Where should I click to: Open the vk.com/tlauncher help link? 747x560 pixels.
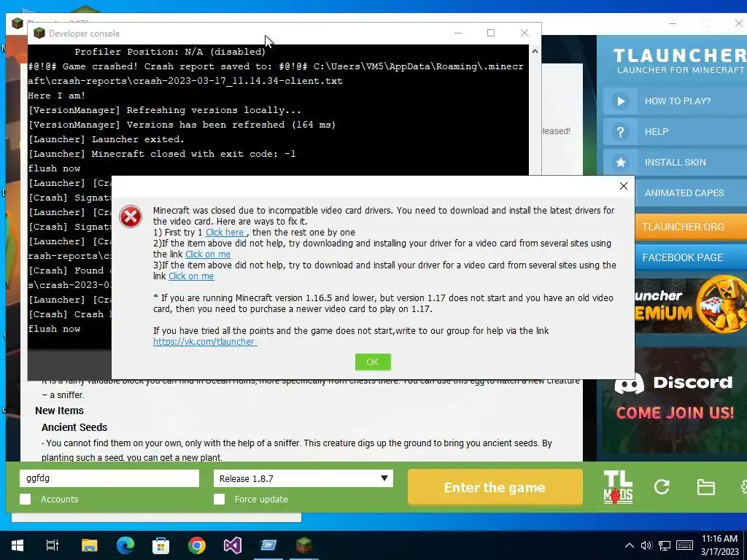[205, 341]
